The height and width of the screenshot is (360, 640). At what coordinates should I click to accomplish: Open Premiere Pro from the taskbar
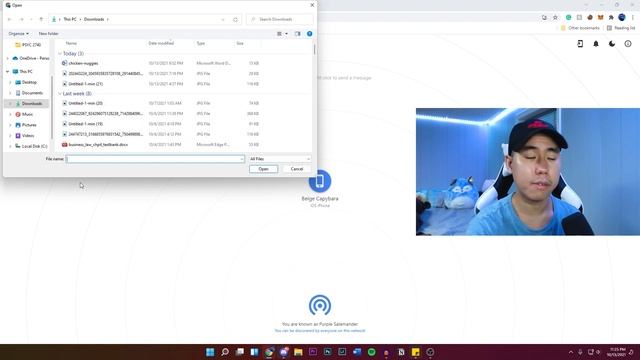click(313, 352)
